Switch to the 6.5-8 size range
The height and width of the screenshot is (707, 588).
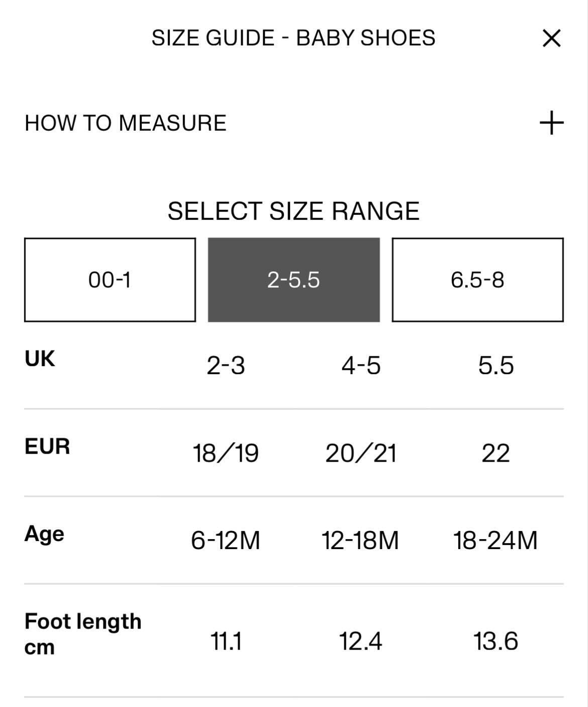[477, 280]
